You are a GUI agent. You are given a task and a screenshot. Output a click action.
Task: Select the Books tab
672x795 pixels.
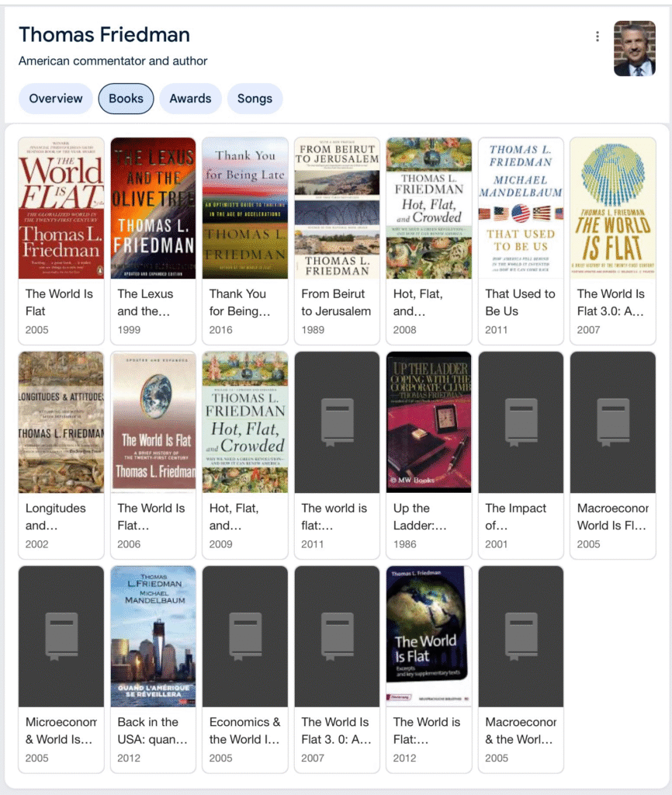tap(126, 99)
